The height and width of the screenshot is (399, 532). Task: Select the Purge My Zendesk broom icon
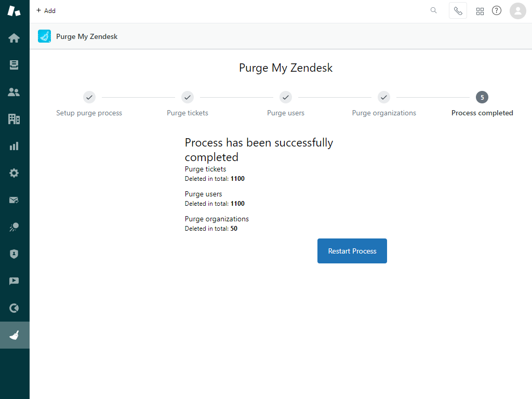pos(14,335)
